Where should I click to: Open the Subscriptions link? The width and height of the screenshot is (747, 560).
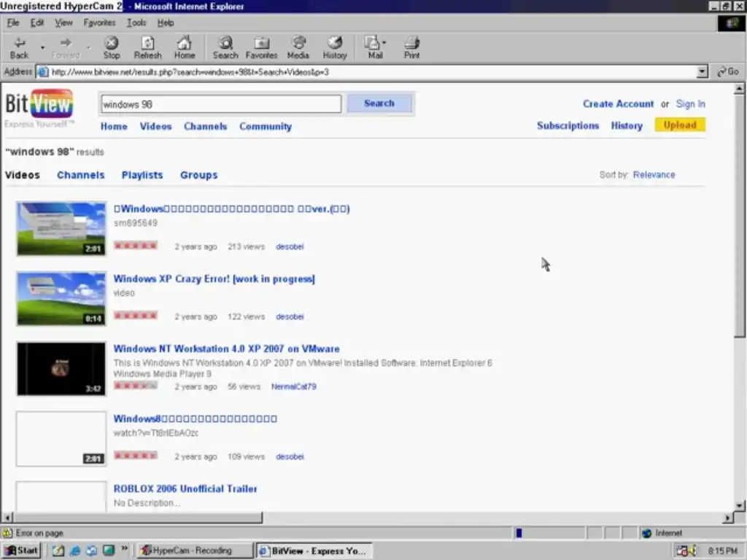pyautogui.click(x=568, y=125)
